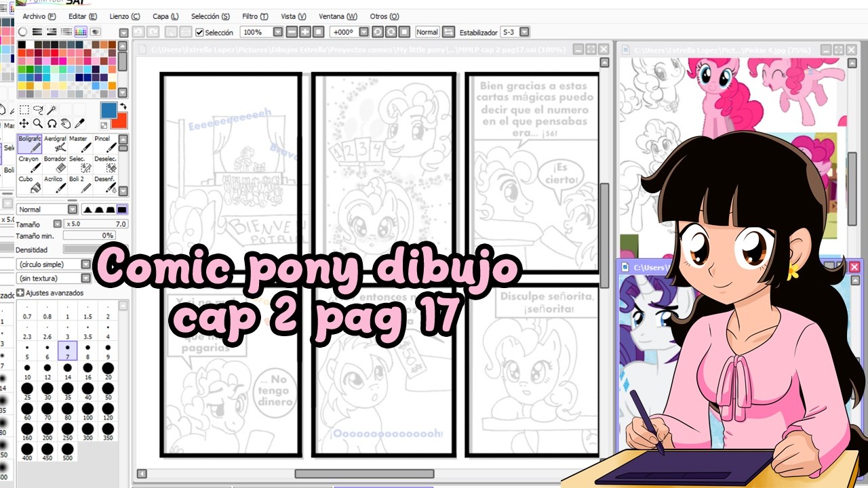The height and width of the screenshot is (488, 868).
Task: Open the zoom percentage dropdown
Action: pyautogui.click(x=278, y=32)
